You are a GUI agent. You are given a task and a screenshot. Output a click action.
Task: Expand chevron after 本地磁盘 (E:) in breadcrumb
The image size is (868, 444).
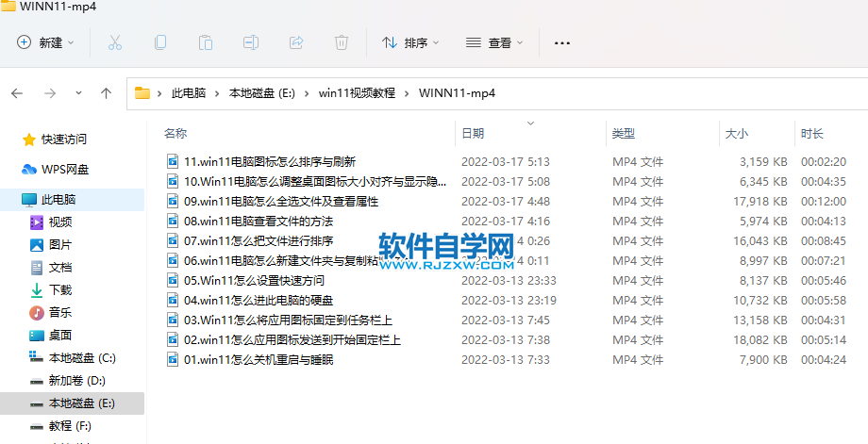click(308, 93)
